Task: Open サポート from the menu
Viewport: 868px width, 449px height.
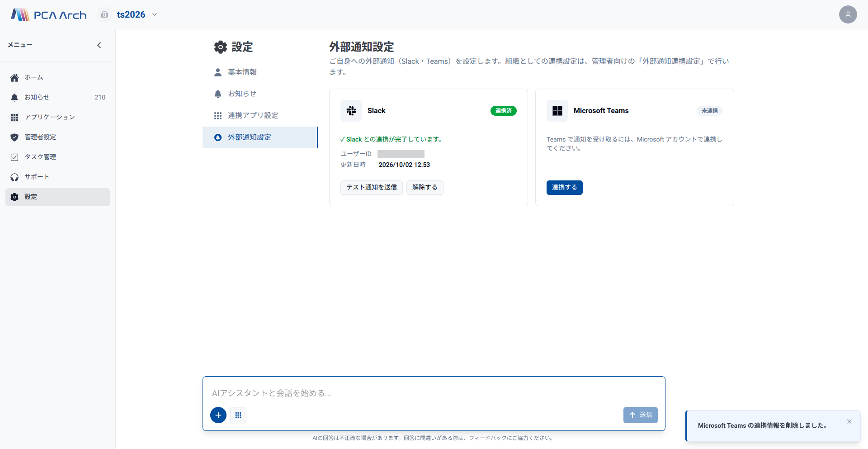Action: 57,177
